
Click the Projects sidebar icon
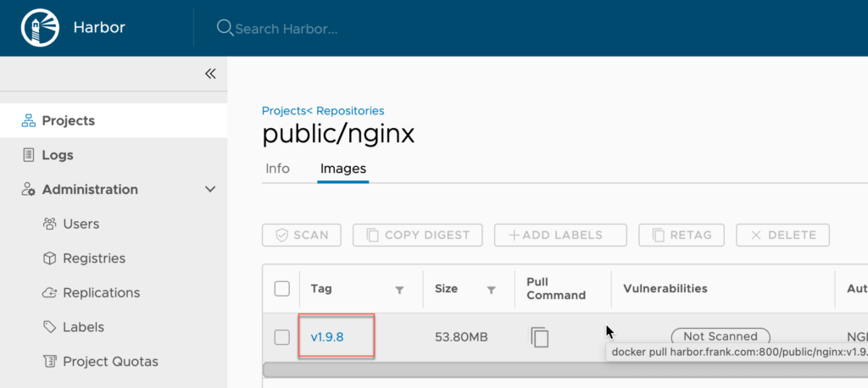[28, 120]
